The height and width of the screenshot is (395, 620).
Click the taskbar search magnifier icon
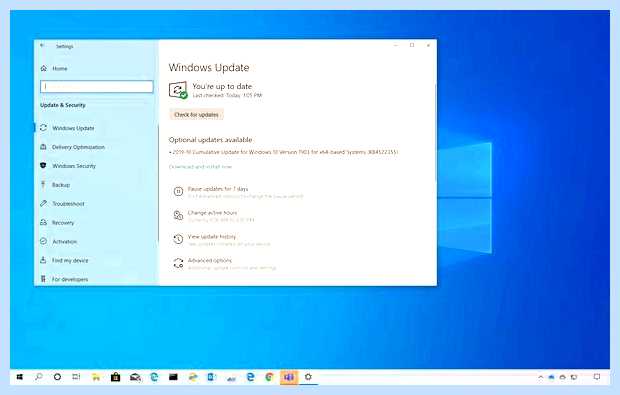tap(39, 377)
